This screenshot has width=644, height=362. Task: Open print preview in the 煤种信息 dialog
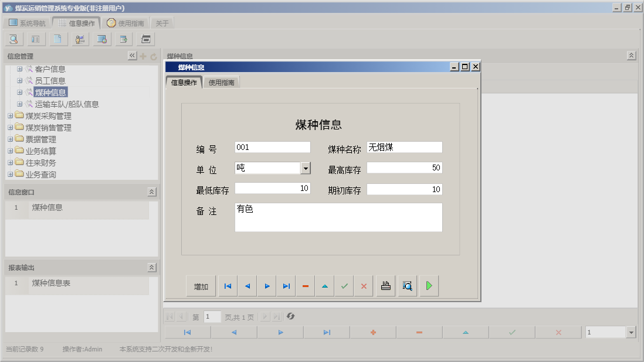point(406,286)
